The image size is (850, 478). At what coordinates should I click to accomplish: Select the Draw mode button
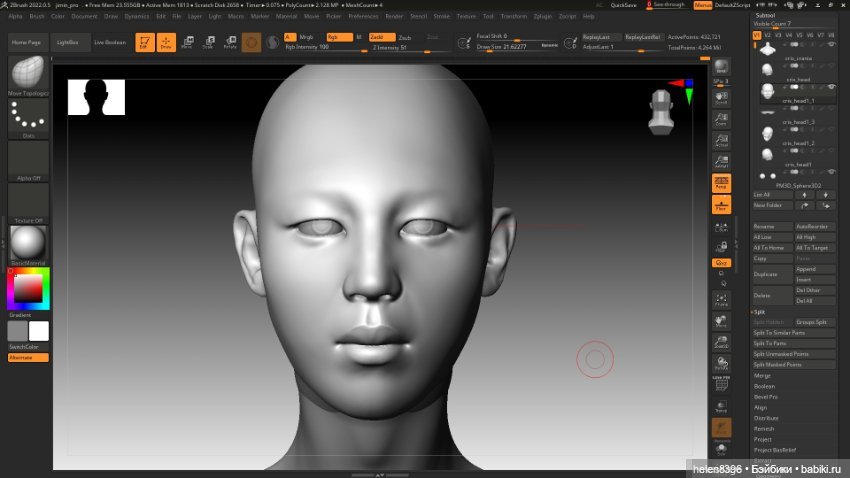(x=165, y=42)
